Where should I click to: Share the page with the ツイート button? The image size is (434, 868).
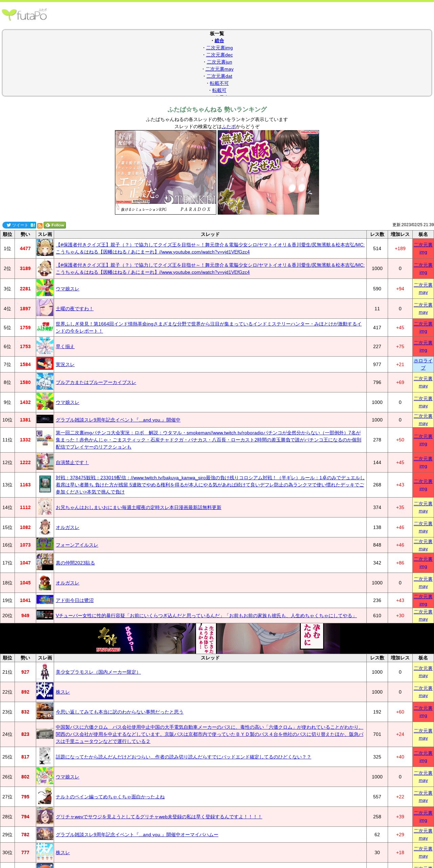point(16,225)
